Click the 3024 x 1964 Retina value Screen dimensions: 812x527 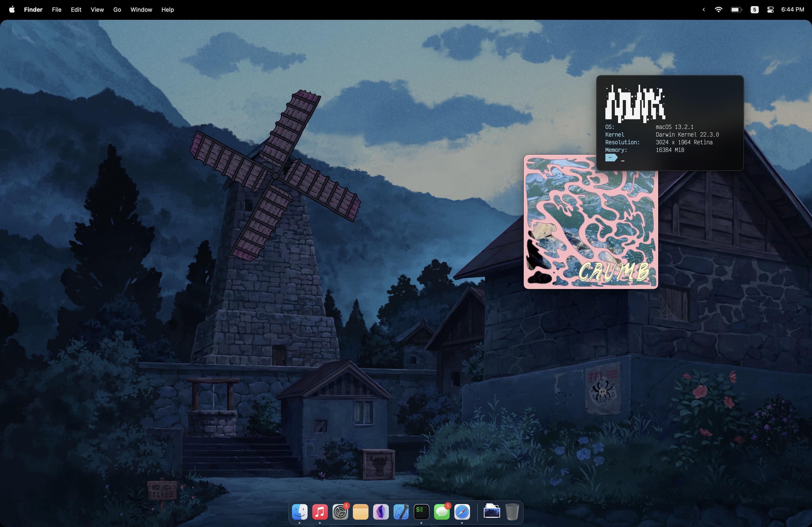[684, 142]
